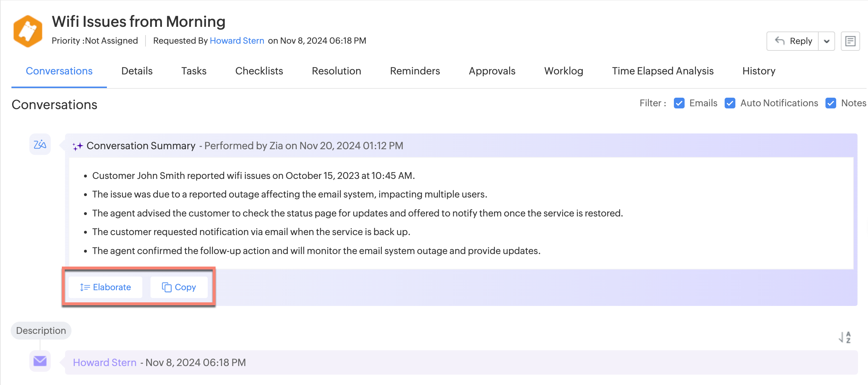Open the notes page icon beside Reply

click(x=850, y=41)
